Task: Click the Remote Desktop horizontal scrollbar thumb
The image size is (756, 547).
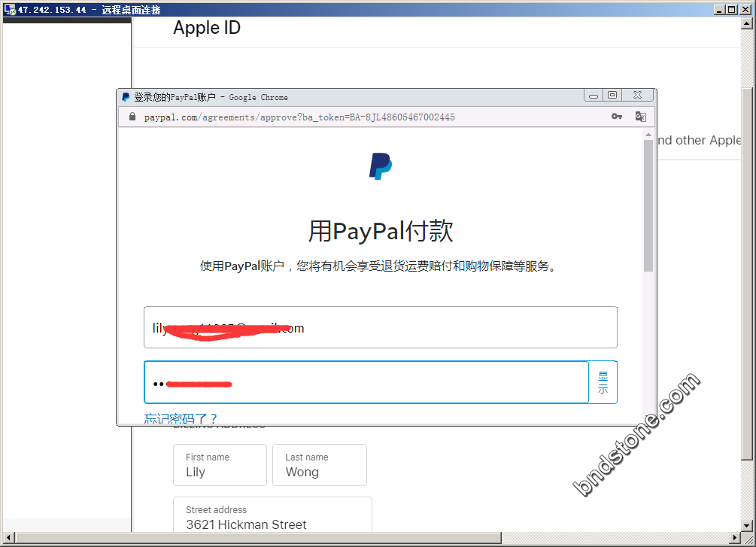Action: [257, 537]
